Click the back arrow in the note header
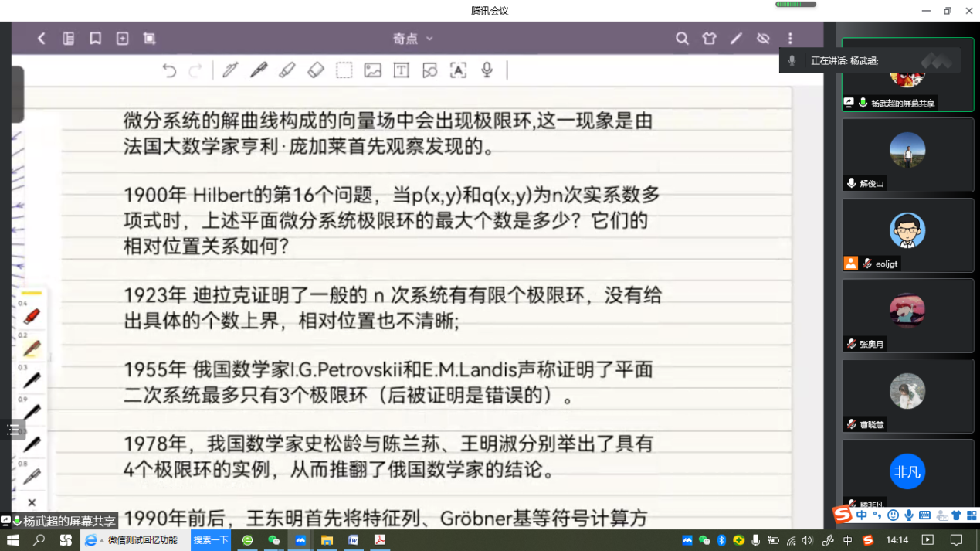980x551 pixels. pyautogui.click(x=42, y=39)
